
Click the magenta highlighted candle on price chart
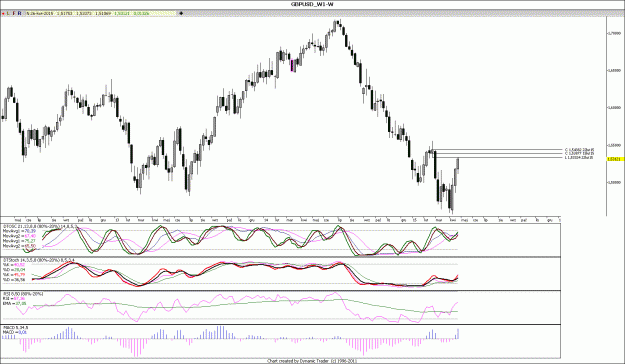pyautogui.click(x=292, y=65)
